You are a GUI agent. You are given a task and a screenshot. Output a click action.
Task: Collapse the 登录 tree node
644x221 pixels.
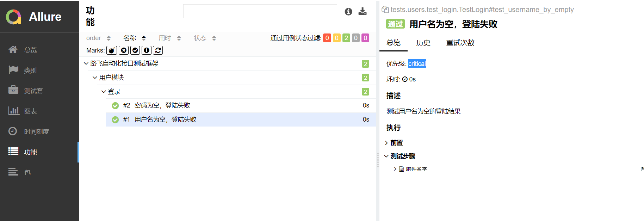[x=104, y=92]
